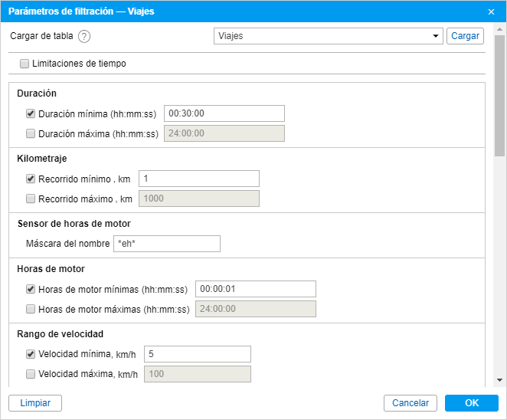Enable Velocidad máxima checkbox
The width and height of the screenshot is (507, 420).
[31, 374]
